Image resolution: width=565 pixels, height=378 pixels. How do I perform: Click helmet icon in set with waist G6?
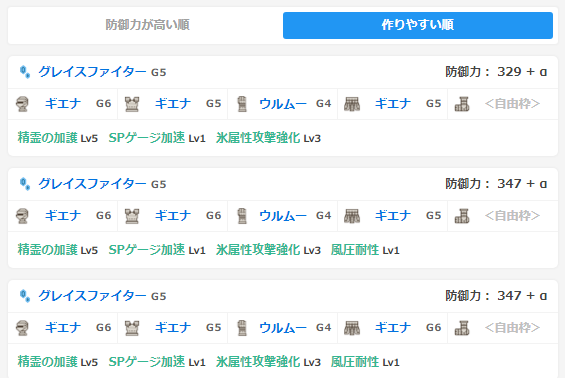[22, 328]
